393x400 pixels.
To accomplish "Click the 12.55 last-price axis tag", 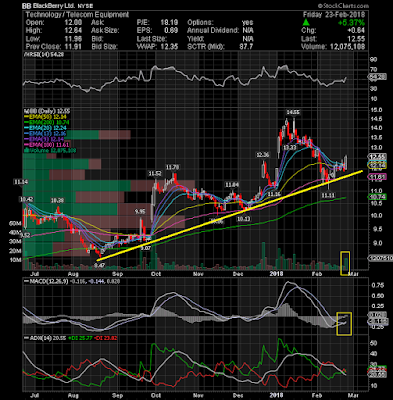I will click(x=377, y=156).
